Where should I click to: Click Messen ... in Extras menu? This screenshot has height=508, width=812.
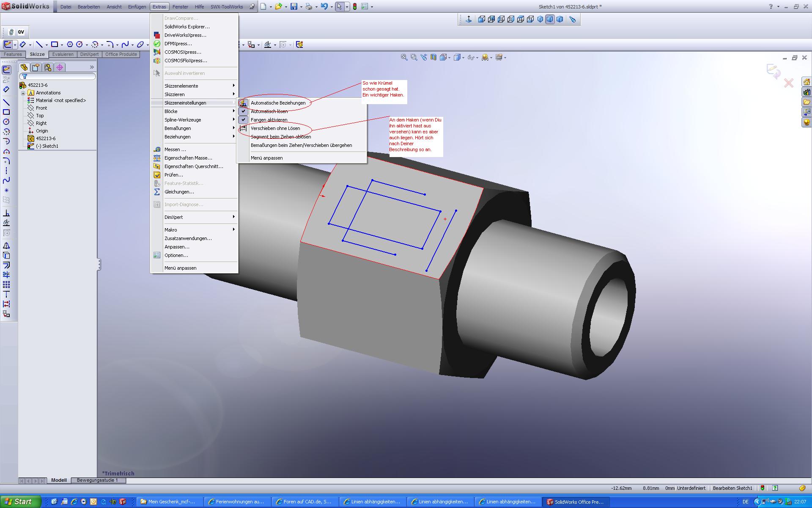click(195, 149)
